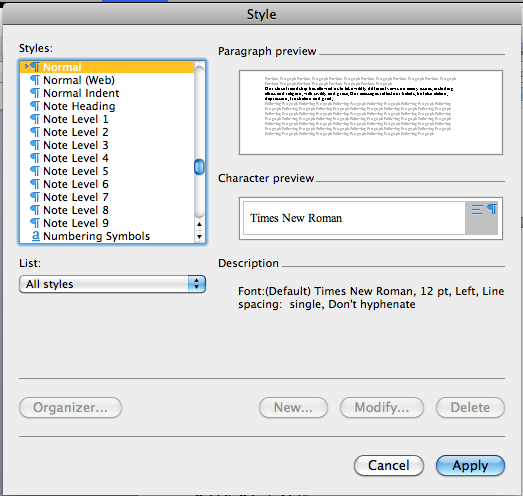The height and width of the screenshot is (496, 523).
Task: Click the alignment lines icon in Character preview
Action: tap(477, 210)
